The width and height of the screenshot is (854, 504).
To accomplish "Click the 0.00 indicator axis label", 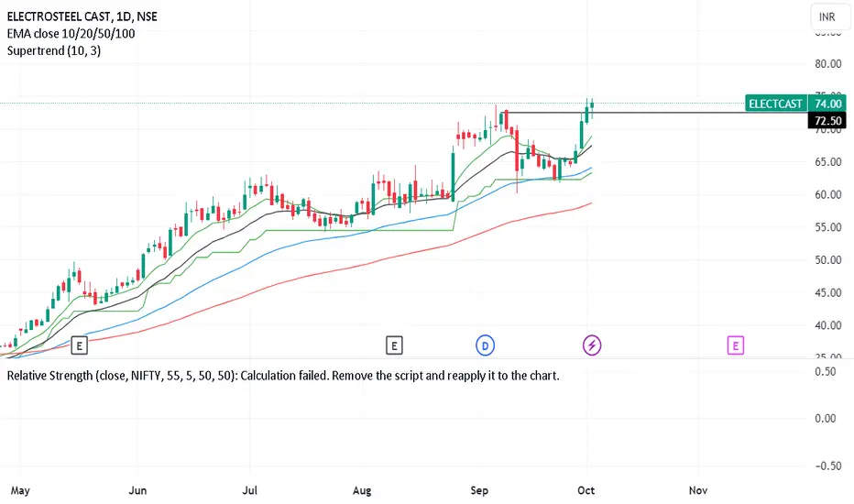I will [826, 419].
